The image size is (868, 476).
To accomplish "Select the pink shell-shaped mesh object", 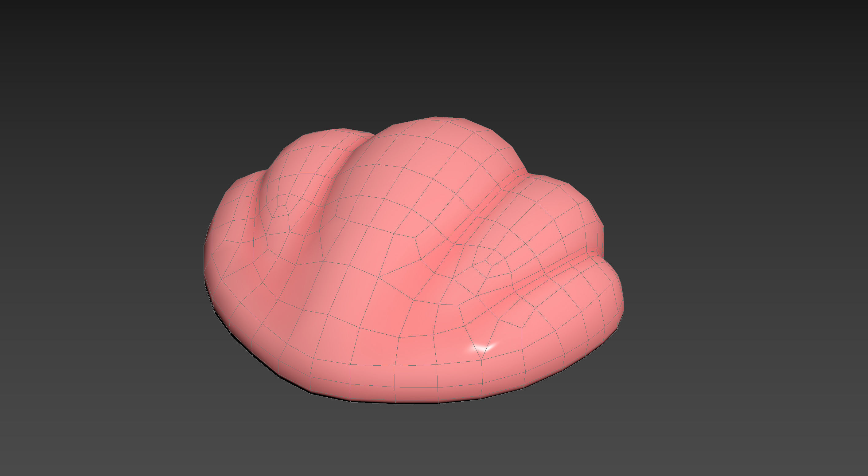I will (414, 260).
